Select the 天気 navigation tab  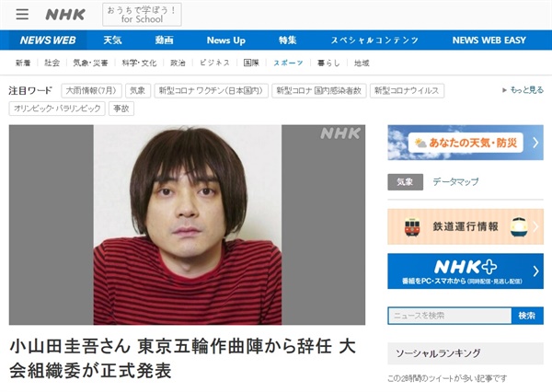[x=112, y=40]
